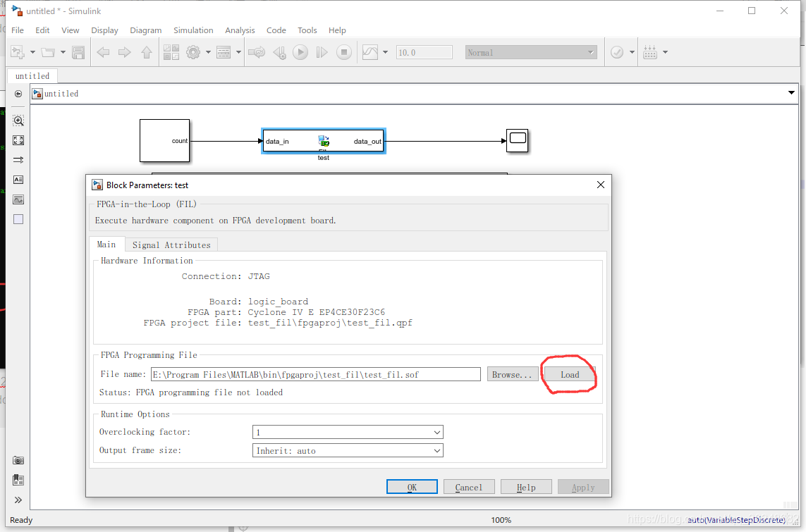806x532 pixels.
Task: Open the Simulink Library Browser
Action: 171,51
